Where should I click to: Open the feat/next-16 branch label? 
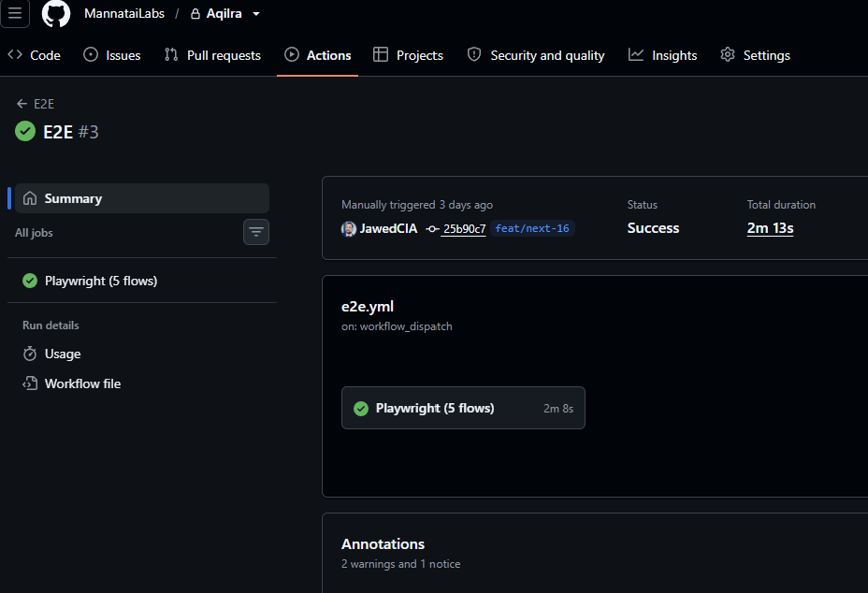[532, 228]
